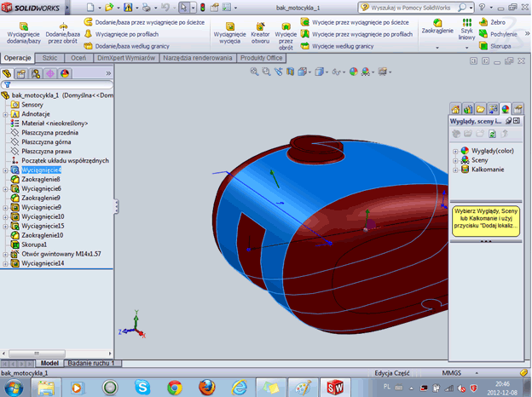Screen dimensions: 532x397
Task: Click Wycięcie według granicy
Action: 337,46
